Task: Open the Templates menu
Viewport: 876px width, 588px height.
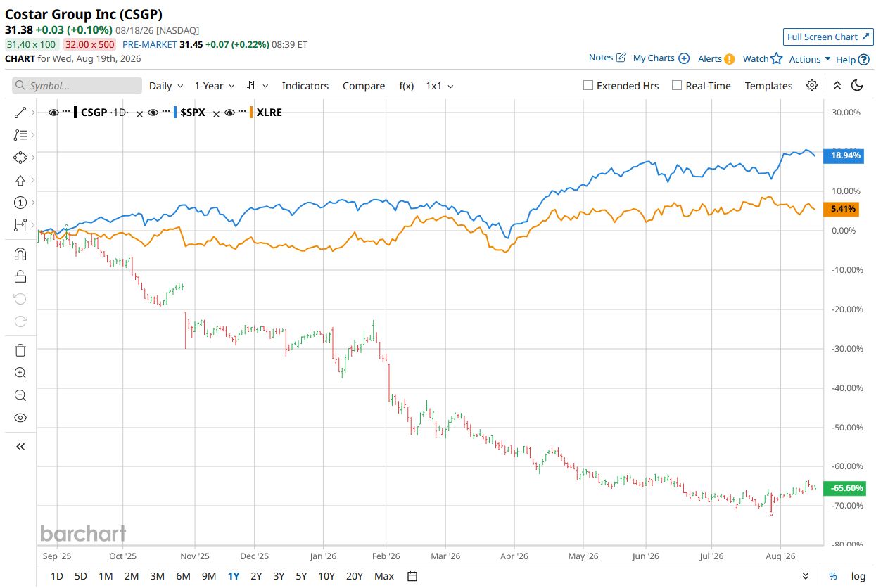Action: pyautogui.click(x=768, y=85)
